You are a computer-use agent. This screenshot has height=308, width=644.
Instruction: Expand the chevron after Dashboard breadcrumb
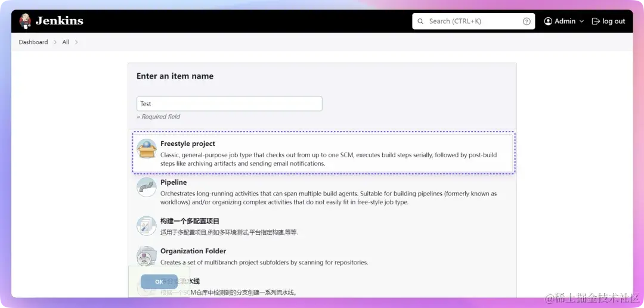click(x=55, y=42)
